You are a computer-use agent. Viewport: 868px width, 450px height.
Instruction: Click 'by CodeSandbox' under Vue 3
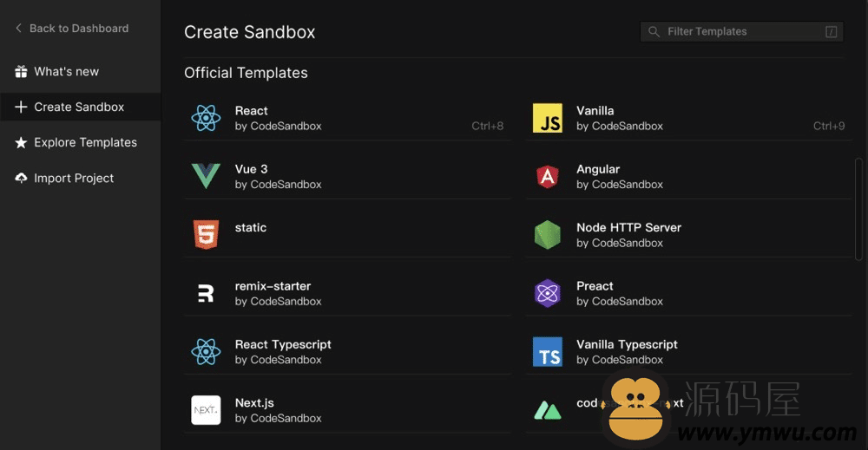pyautogui.click(x=278, y=185)
